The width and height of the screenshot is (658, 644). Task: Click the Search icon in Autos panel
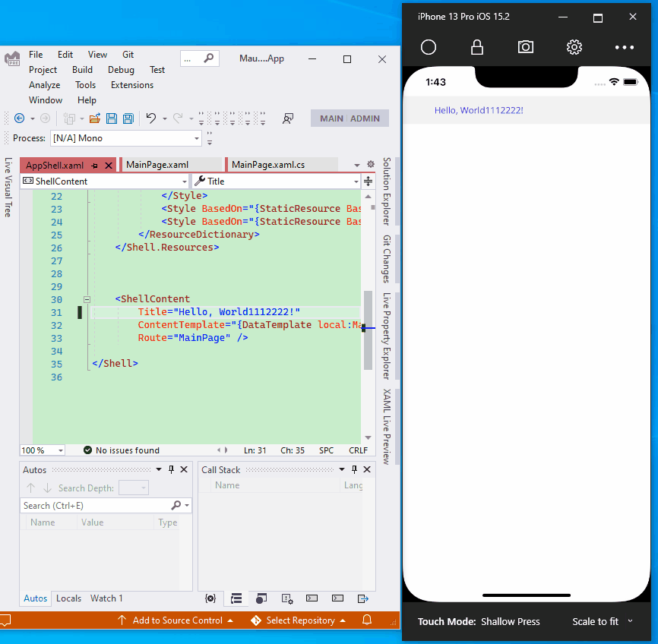(x=176, y=505)
